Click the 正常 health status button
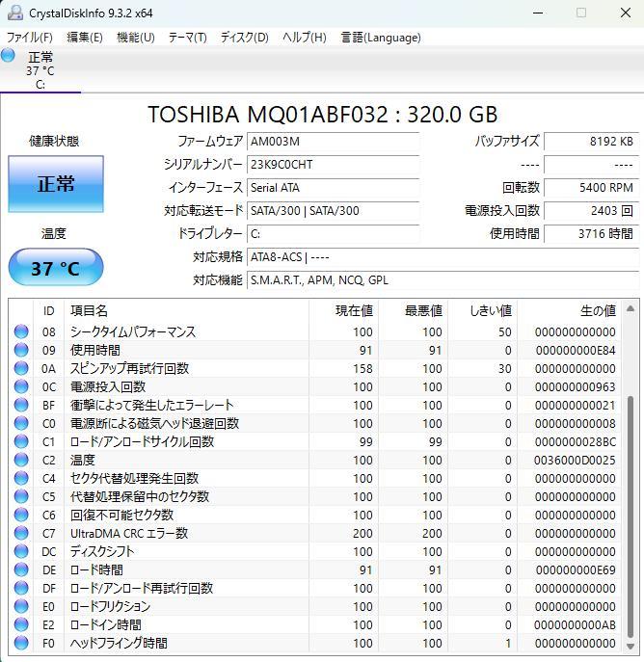 (56, 184)
